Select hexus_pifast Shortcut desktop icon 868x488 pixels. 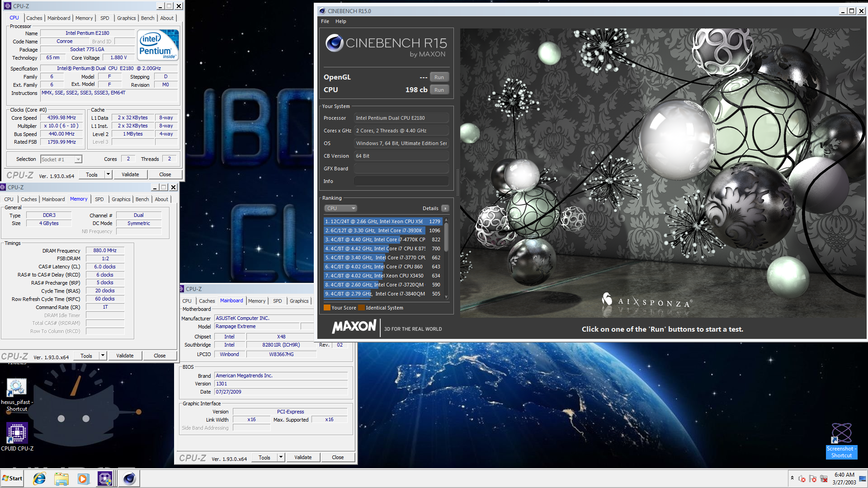point(17,395)
